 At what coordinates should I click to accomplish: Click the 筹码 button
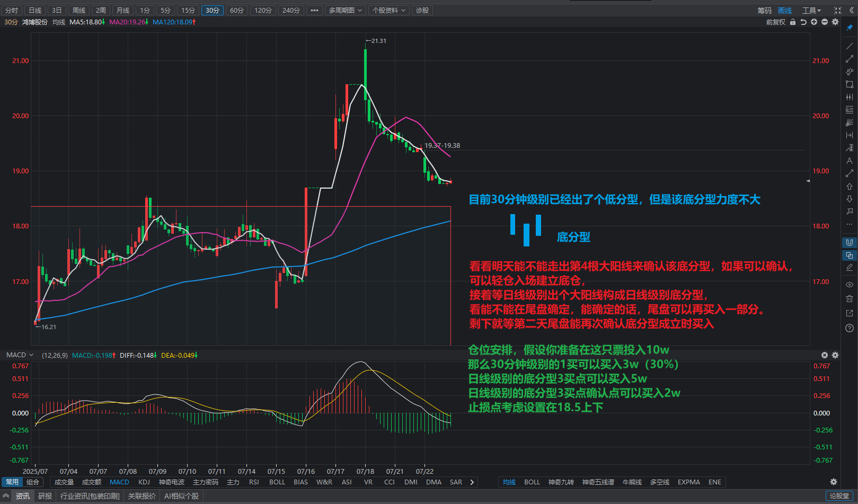point(765,11)
